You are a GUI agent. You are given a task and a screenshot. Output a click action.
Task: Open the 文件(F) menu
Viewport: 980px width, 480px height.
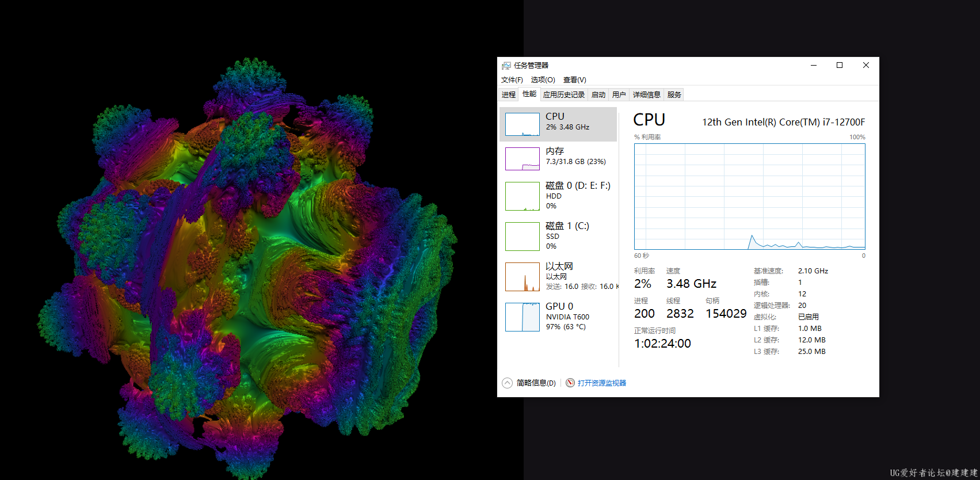[x=512, y=80]
